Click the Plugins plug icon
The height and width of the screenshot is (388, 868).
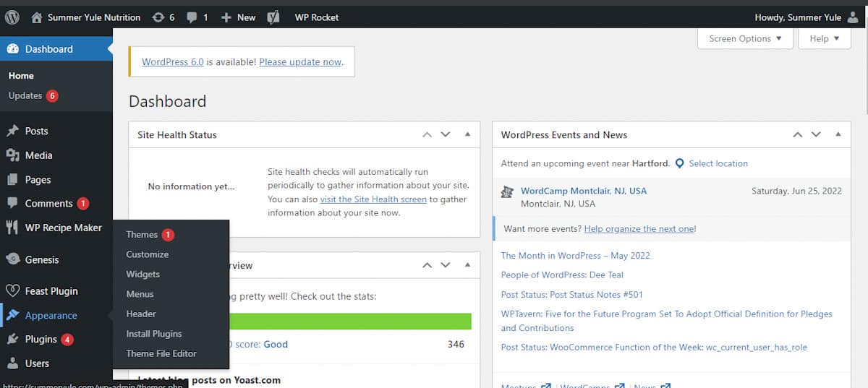click(x=12, y=340)
